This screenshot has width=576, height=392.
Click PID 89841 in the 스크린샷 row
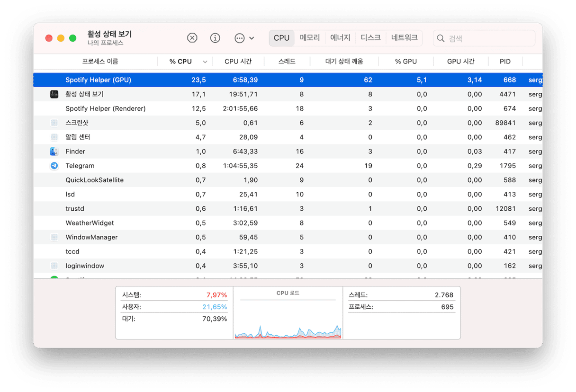coord(505,123)
